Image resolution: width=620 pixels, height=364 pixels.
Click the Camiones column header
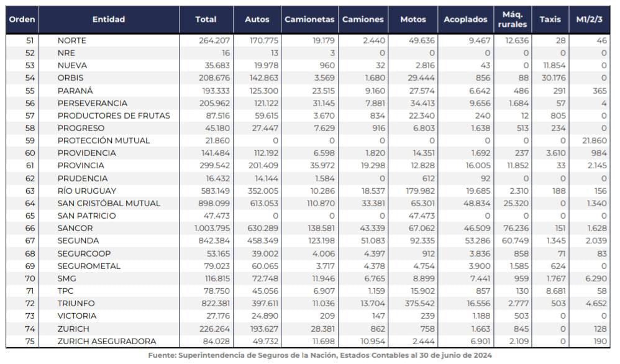coord(363,19)
